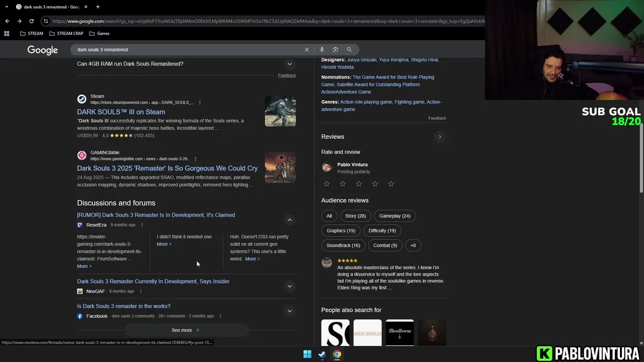Open the STREAM CRAP bookmarks folder
Screen dimensions: 644x362
click(x=66, y=33)
